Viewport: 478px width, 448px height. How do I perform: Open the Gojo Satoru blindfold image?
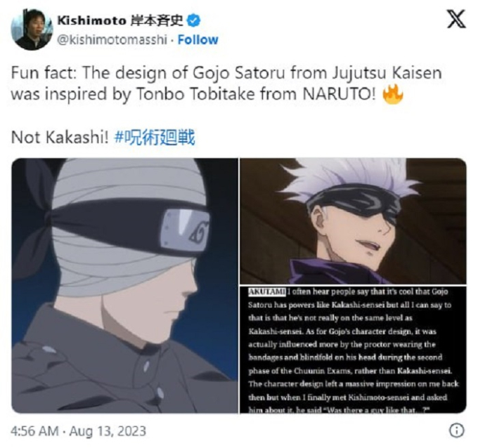click(353, 221)
